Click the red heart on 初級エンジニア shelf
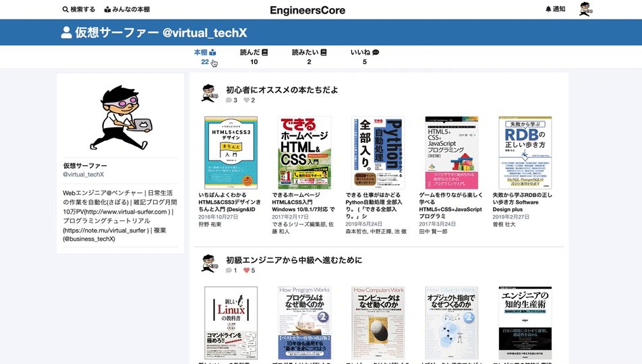 pyautogui.click(x=247, y=270)
